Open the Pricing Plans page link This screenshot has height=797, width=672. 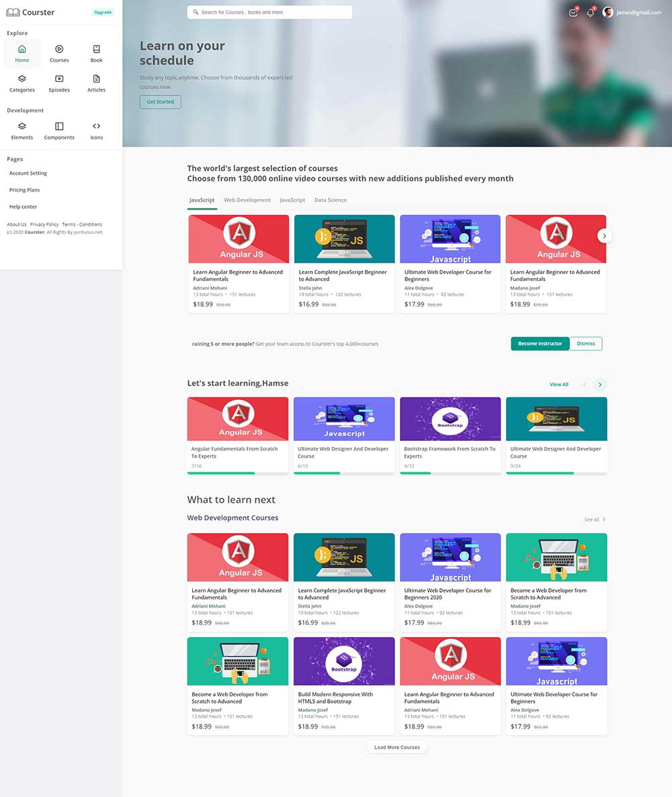pyautogui.click(x=24, y=190)
